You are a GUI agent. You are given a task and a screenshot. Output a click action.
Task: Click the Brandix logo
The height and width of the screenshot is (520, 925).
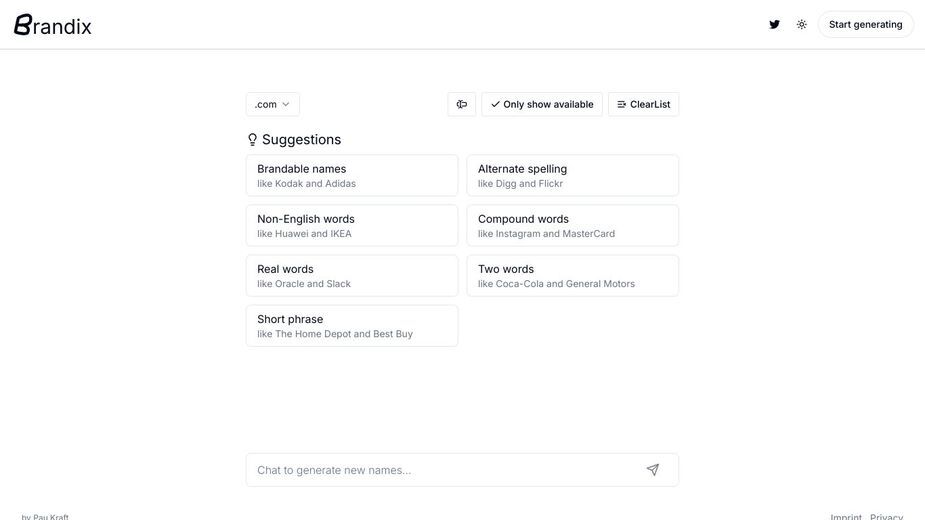tap(53, 25)
